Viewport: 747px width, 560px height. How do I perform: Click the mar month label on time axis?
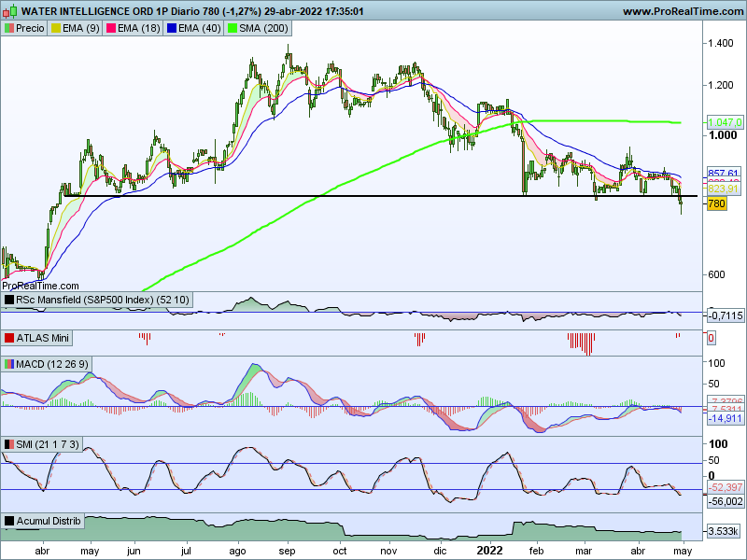point(585,551)
